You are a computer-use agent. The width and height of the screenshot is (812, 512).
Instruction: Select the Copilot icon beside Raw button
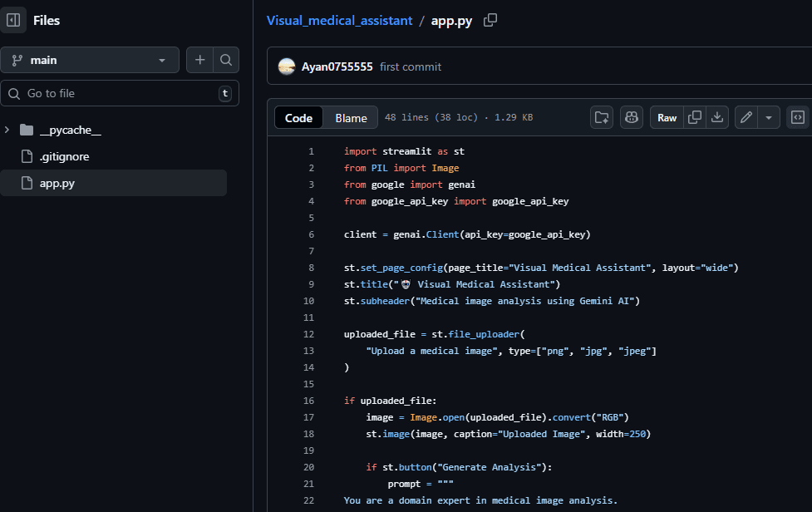pos(632,117)
